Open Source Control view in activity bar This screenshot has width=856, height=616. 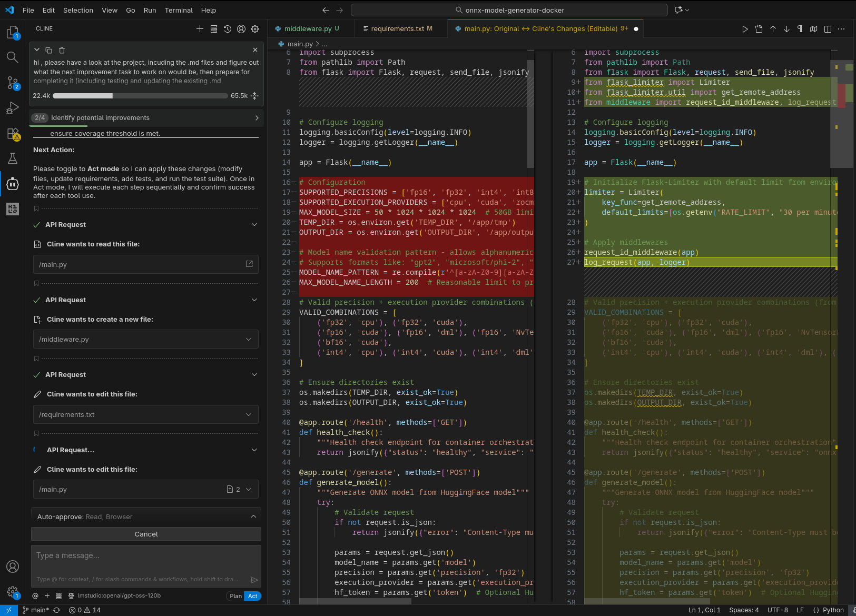(x=13, y=83)
